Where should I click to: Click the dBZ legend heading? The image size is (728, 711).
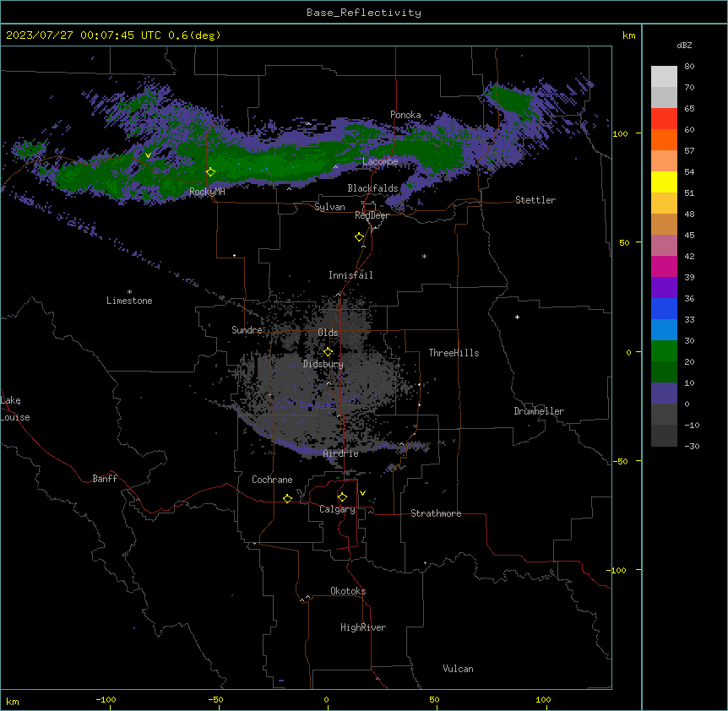coord(684,46)
